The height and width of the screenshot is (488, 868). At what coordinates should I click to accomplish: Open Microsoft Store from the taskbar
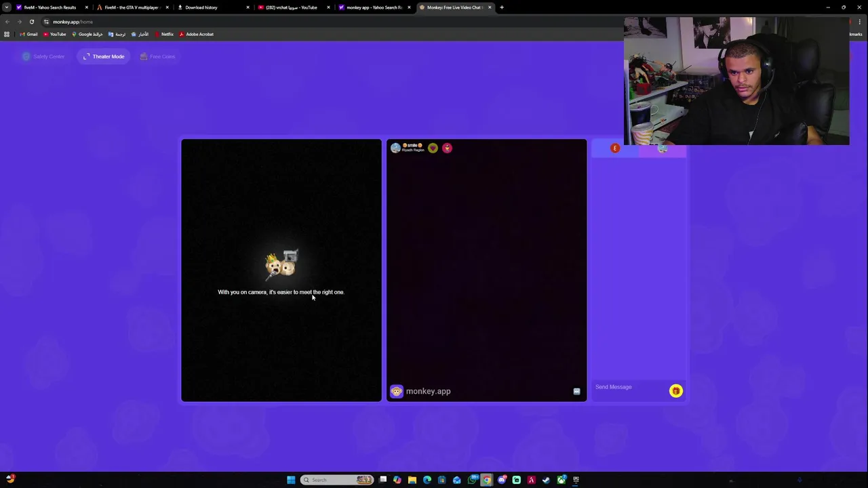442,480
